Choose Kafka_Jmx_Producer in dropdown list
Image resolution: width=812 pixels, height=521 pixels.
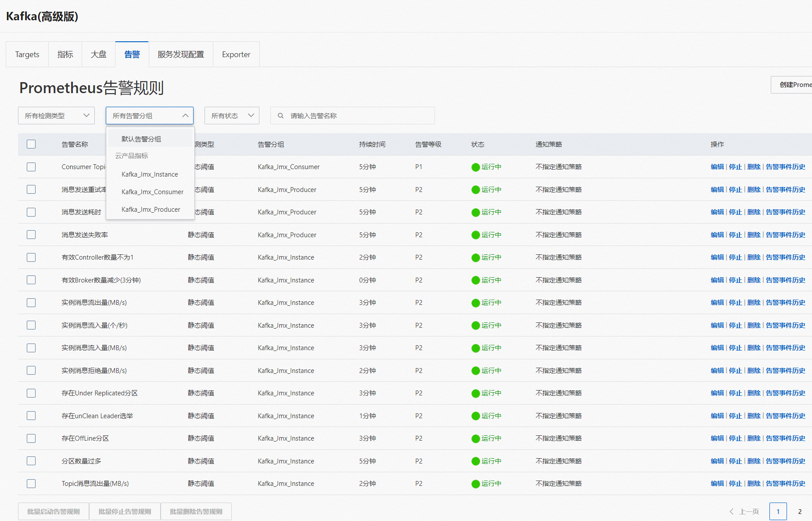coord(151,210)
